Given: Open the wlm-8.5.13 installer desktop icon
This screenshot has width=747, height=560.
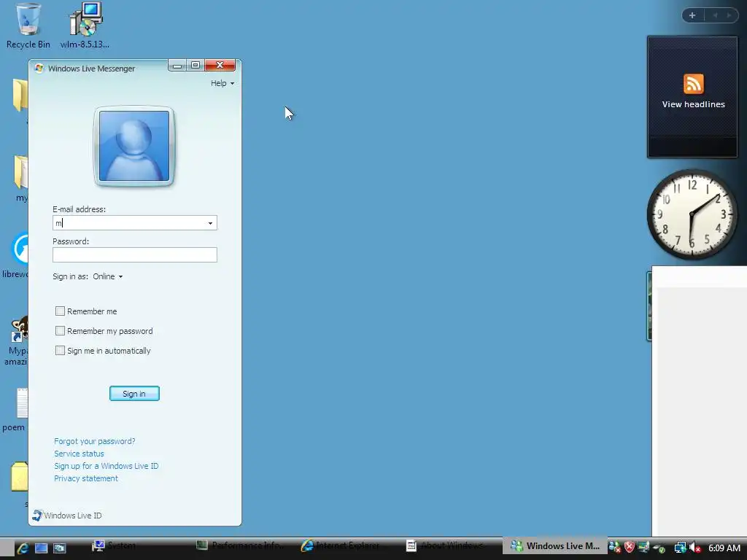Looking at the screenshot, I should tap(85, 26).
